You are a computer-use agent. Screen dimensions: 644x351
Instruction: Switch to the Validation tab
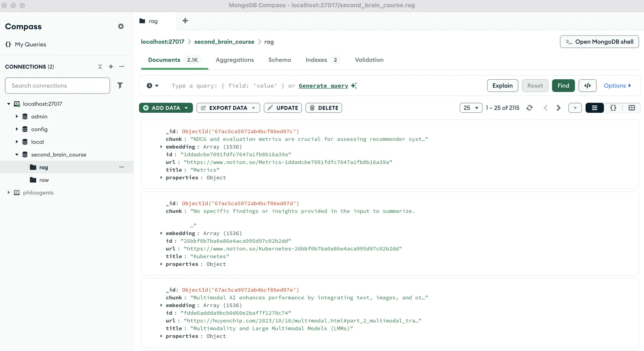tap(369, 60)
